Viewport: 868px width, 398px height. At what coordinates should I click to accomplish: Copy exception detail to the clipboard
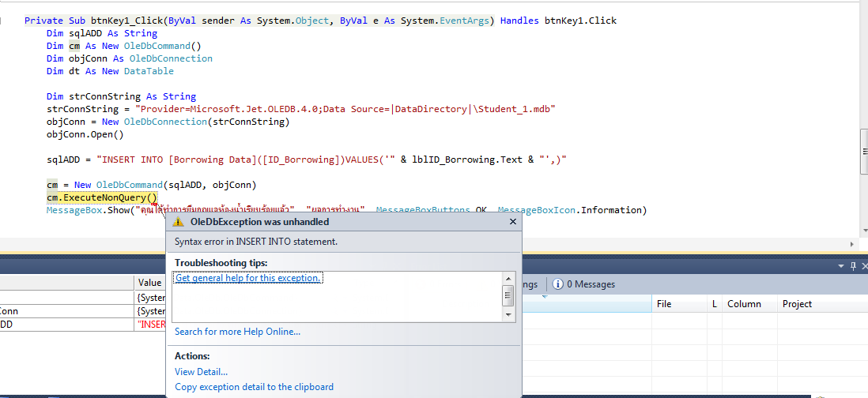pyautogui.click(x=254, y=387)
